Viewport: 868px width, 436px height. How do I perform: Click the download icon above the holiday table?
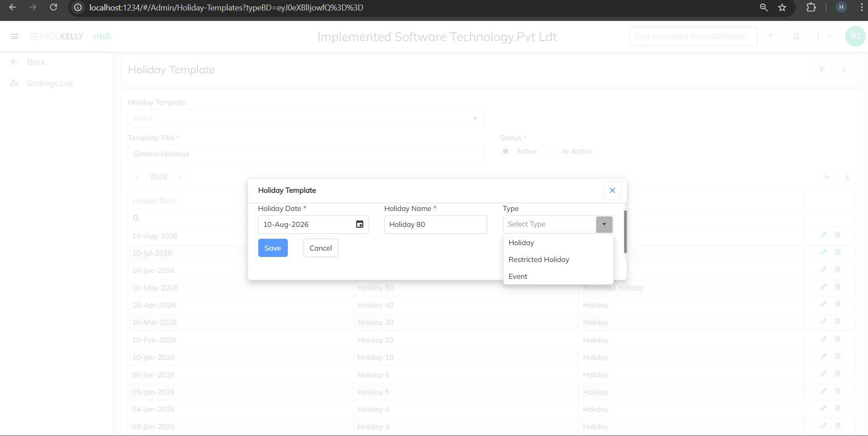[847, 177]
